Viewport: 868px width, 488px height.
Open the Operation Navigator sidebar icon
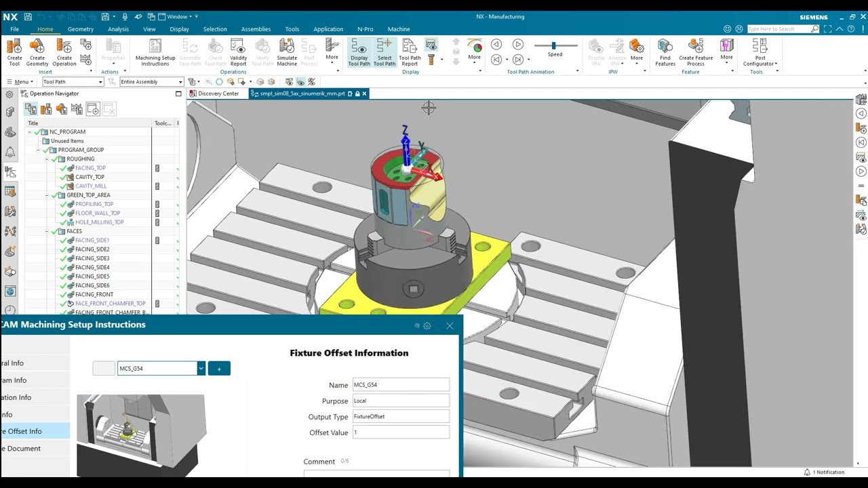click(x=9, y=172)
